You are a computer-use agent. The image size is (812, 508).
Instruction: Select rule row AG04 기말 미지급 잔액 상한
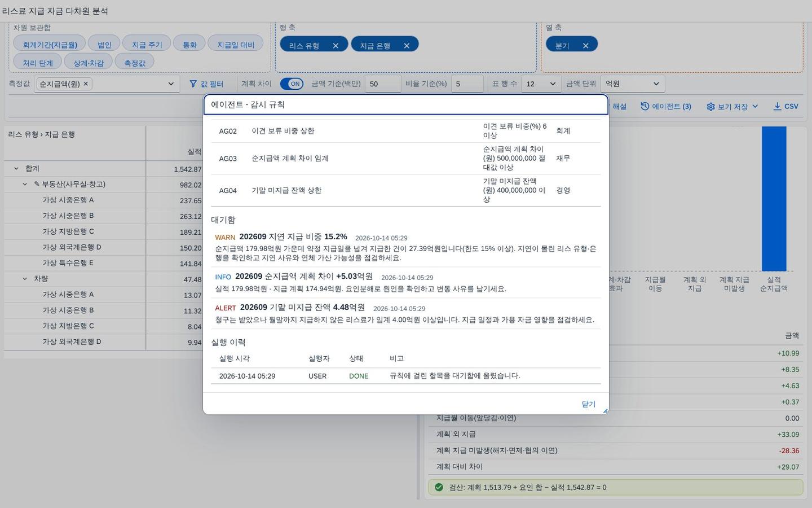coord(405,191)
